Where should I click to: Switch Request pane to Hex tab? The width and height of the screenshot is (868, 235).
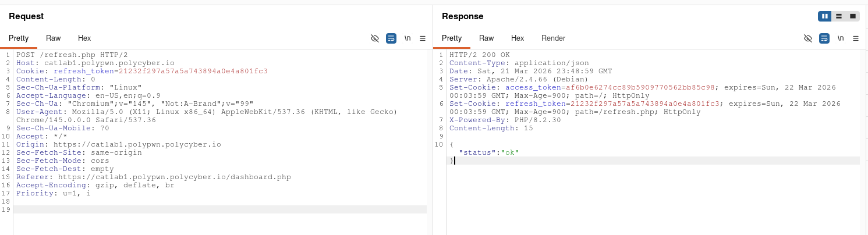tap(84, 38)
